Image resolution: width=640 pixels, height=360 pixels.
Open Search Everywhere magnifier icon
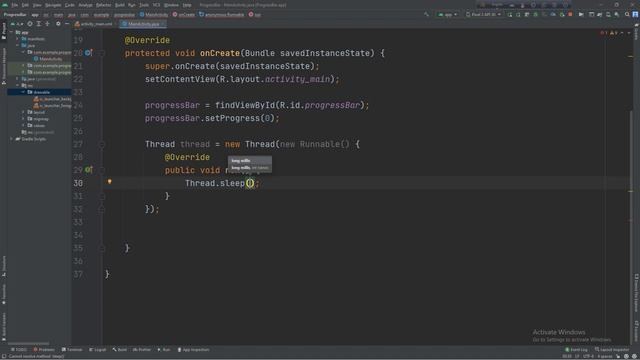coord(627,14)
